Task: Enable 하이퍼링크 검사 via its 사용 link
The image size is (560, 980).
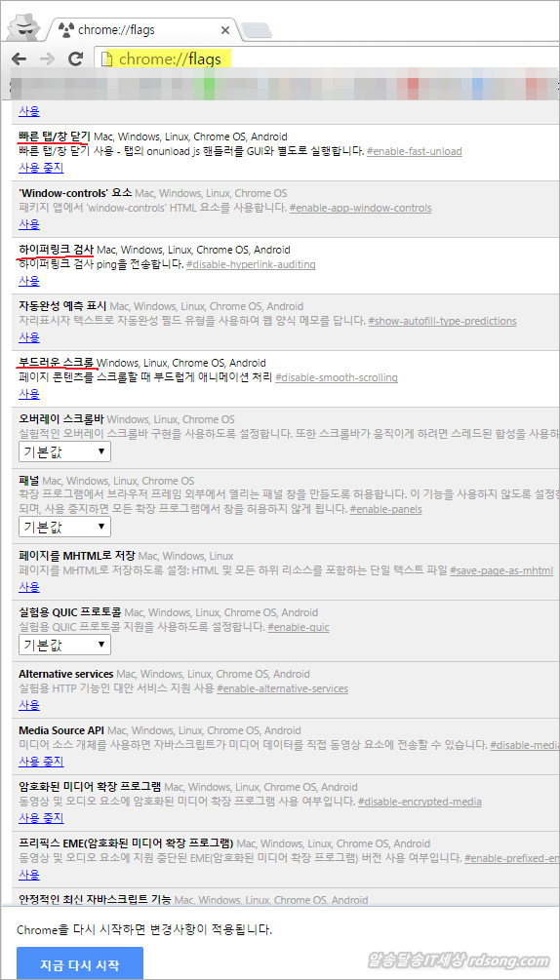Action: pyautogui.click(x=28, y=281)
